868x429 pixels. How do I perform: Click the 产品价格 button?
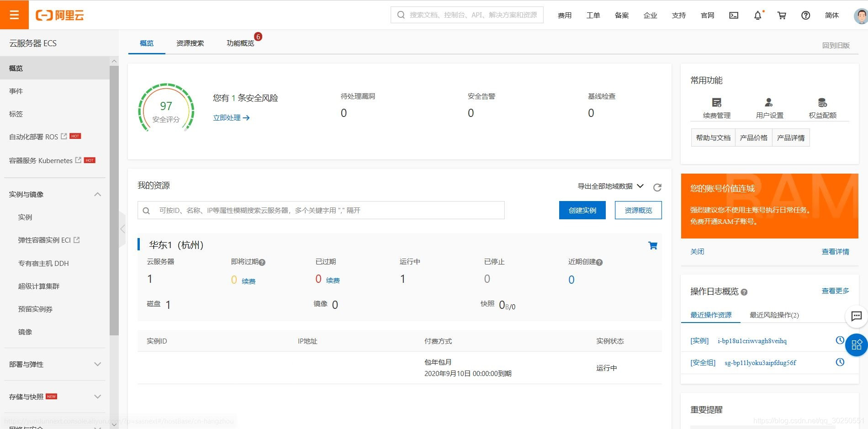(x=753, y=138)
